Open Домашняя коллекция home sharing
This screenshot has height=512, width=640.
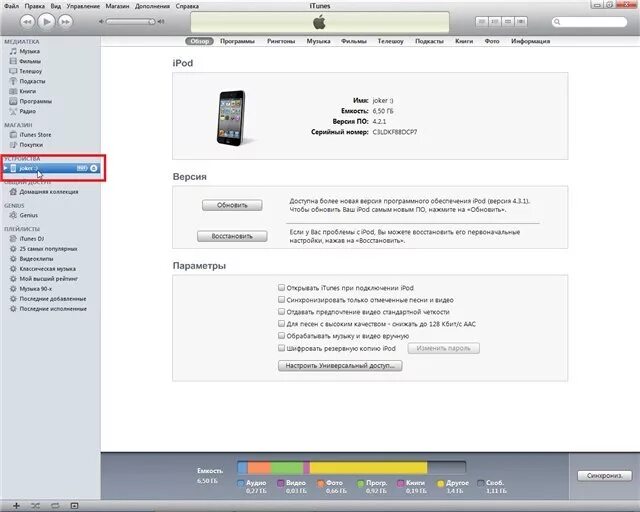coord(49,191)
